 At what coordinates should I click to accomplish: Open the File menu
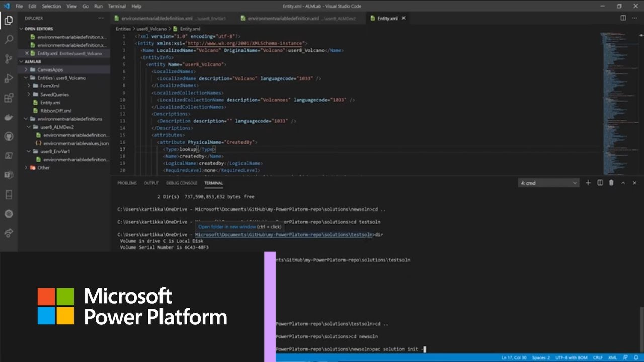(x=19, y=6)
